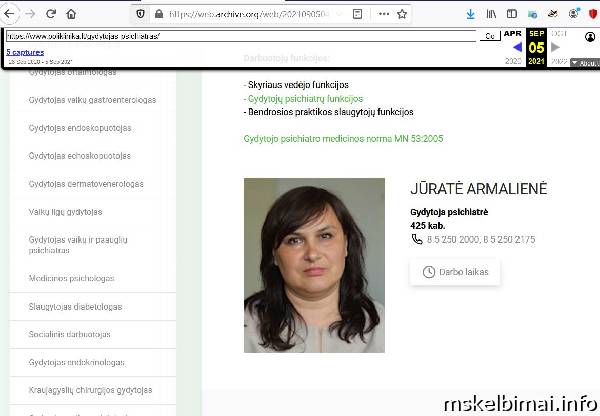
Task: Bookmark this page with the star
Action: (402, 14)
